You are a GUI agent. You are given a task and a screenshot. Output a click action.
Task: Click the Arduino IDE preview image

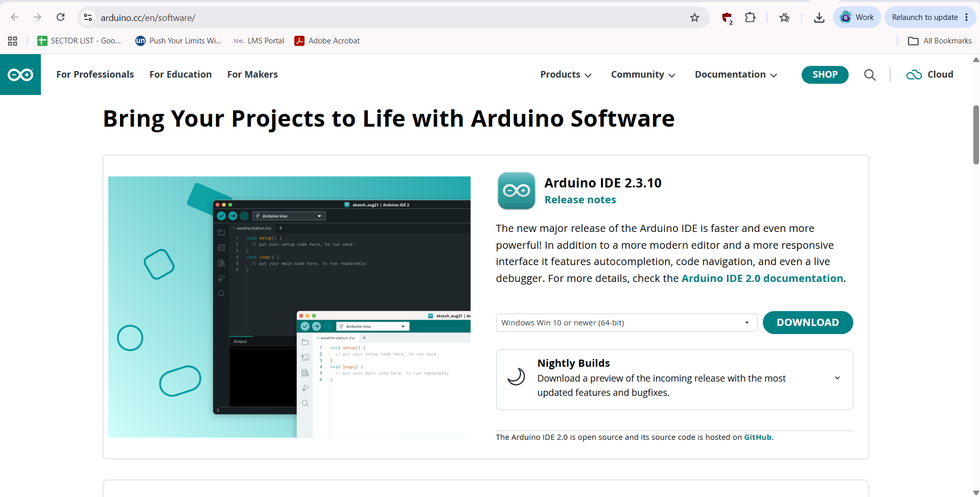click(x=289, y=307)
